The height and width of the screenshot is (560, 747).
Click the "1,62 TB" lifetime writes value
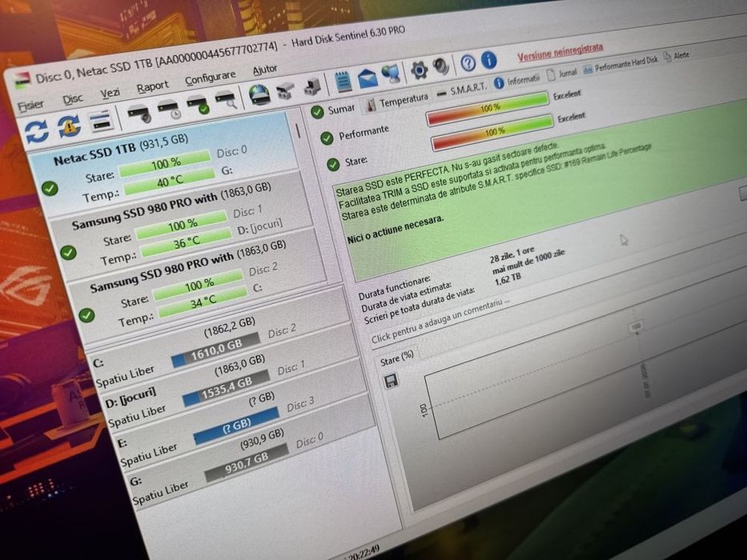tap(508, 281)
